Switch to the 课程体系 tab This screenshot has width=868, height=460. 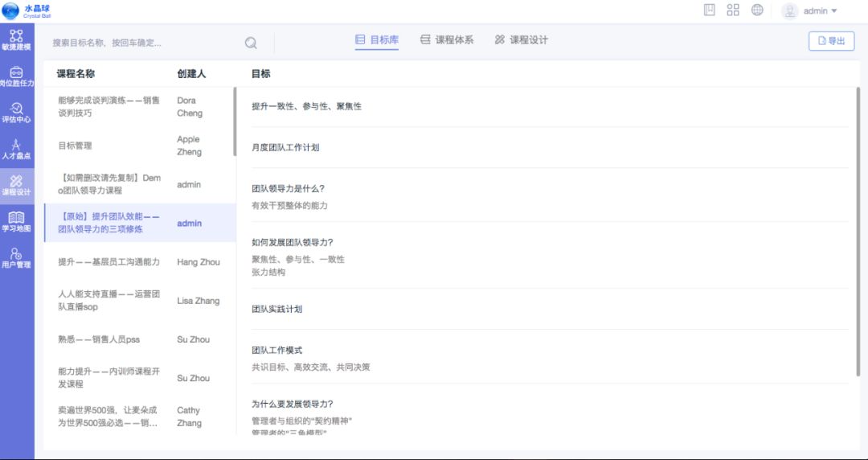(447, 39)
